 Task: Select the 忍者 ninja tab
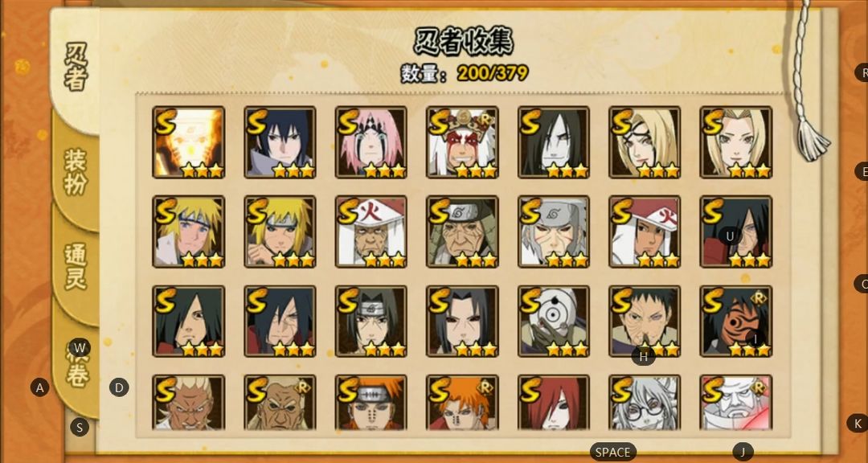pyautogui.click(x=76, y=67)
